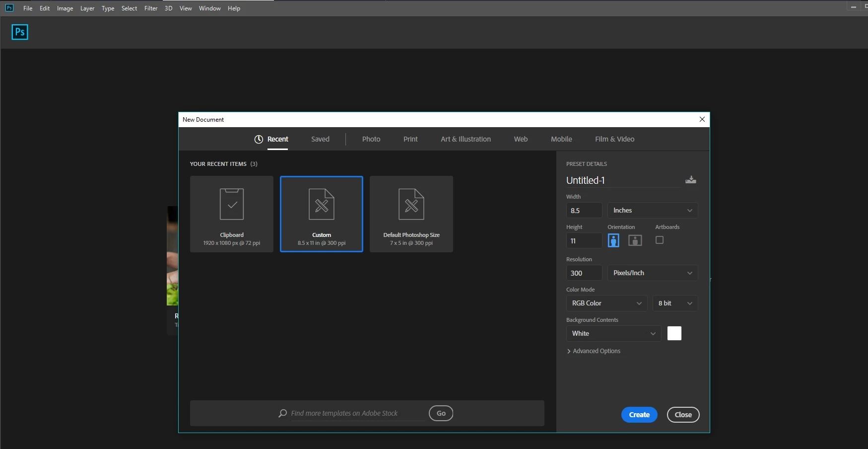Open the View menu
The height and width of the screenshot is (449, 868).
coord(186,8)
